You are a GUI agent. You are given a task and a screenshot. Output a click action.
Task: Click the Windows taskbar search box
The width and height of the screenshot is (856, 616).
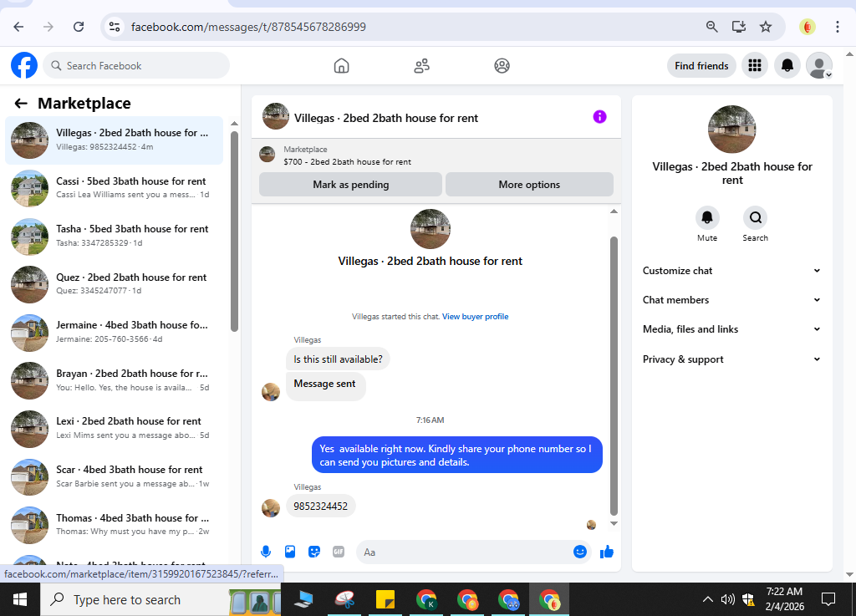pyautogui.click(x=160, y=599)
